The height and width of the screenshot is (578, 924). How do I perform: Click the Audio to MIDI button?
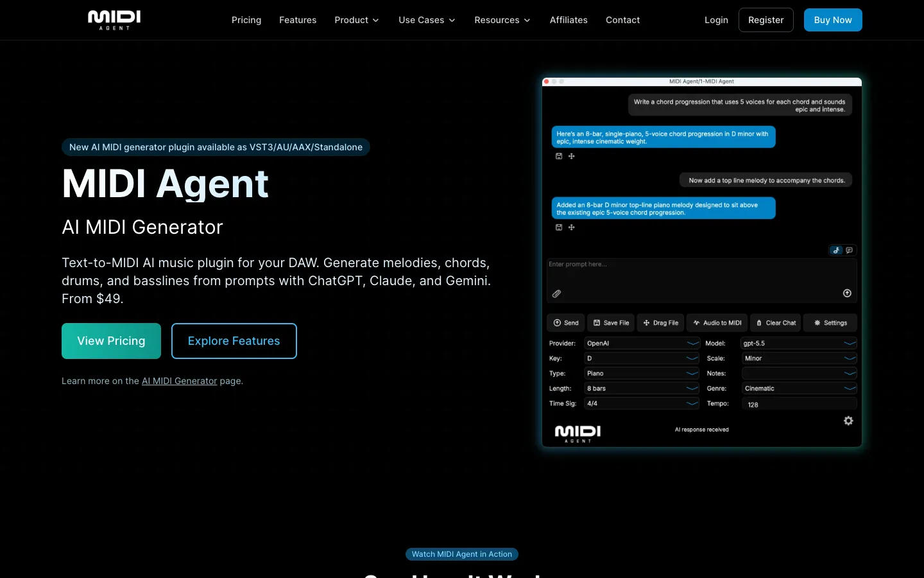point(717,323)
